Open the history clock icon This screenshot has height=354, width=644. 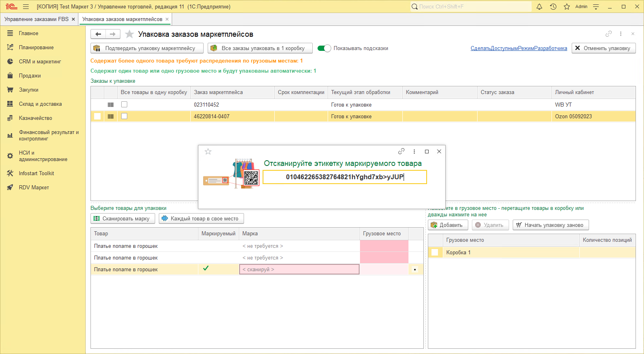[x=553, y=6]
